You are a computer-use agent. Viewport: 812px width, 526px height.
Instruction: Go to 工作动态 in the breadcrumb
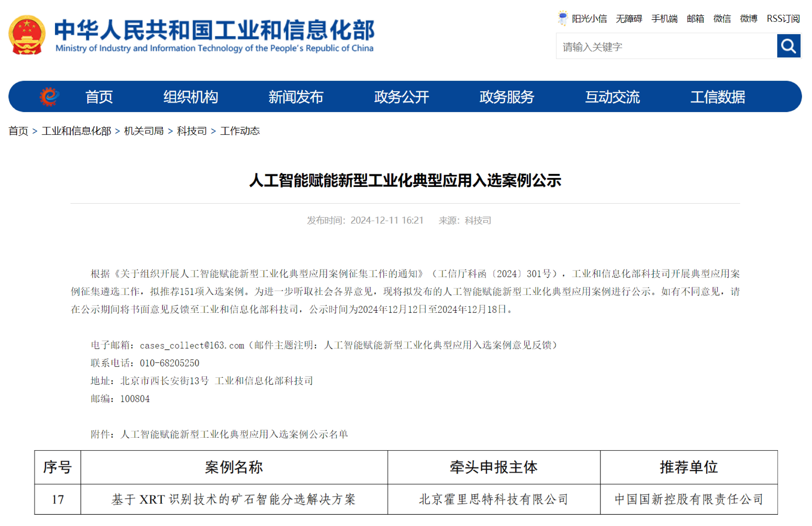(x=240, y=131)
